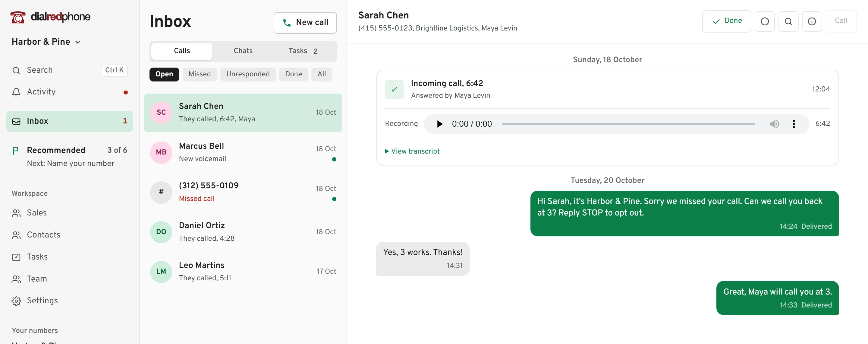Open contact info with the info icon

coord(812,22)
